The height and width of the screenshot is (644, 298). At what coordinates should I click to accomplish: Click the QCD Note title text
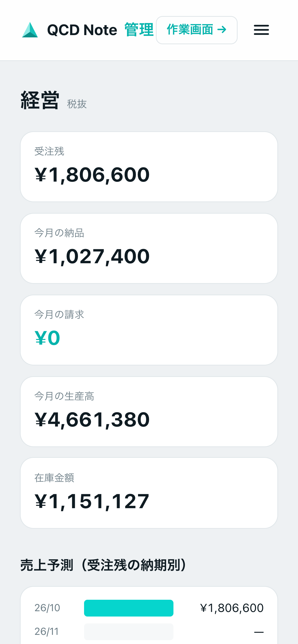[x=82, y=30]
